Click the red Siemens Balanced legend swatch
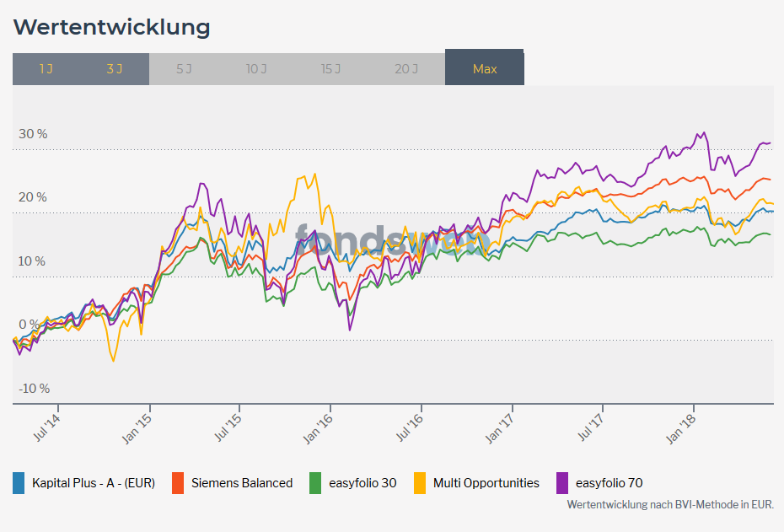Image resolution: width=784 pixels, height=532 pixels. 178,483
